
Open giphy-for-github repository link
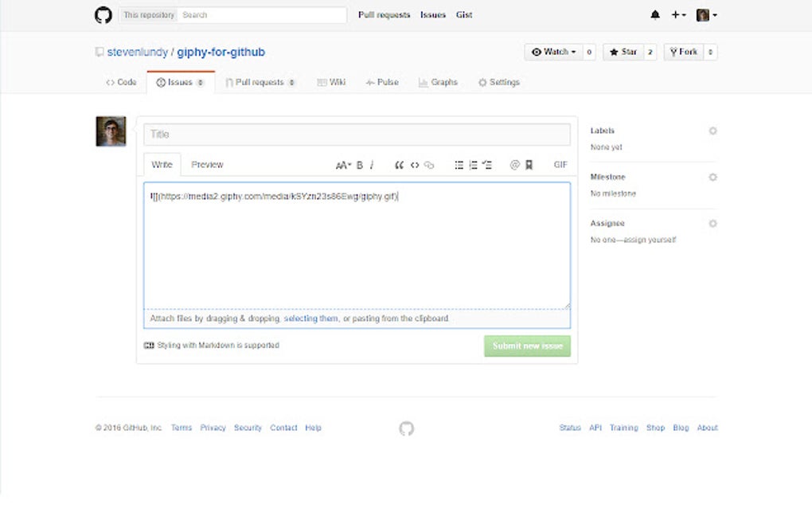(221, 53)
